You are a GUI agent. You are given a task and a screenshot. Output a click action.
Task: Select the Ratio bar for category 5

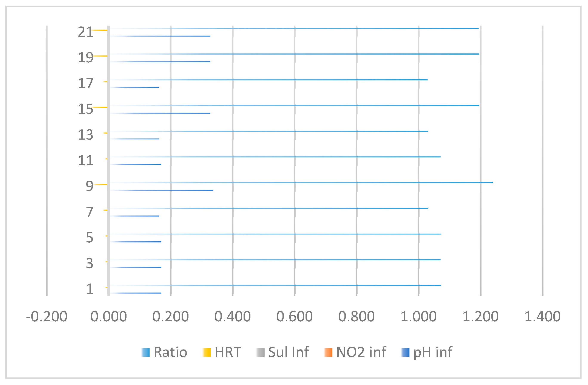[x=275, y=234]
